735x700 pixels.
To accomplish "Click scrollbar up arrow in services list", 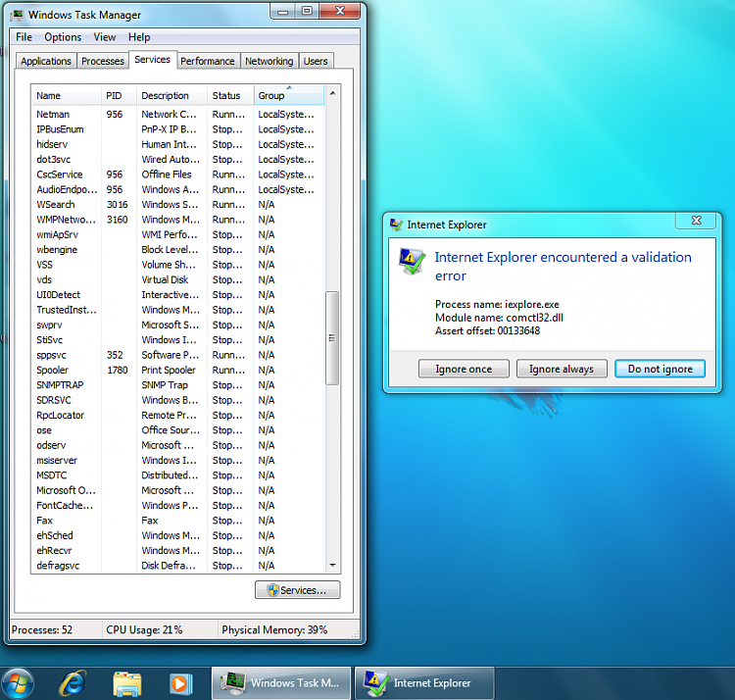I will pos(332,93).
